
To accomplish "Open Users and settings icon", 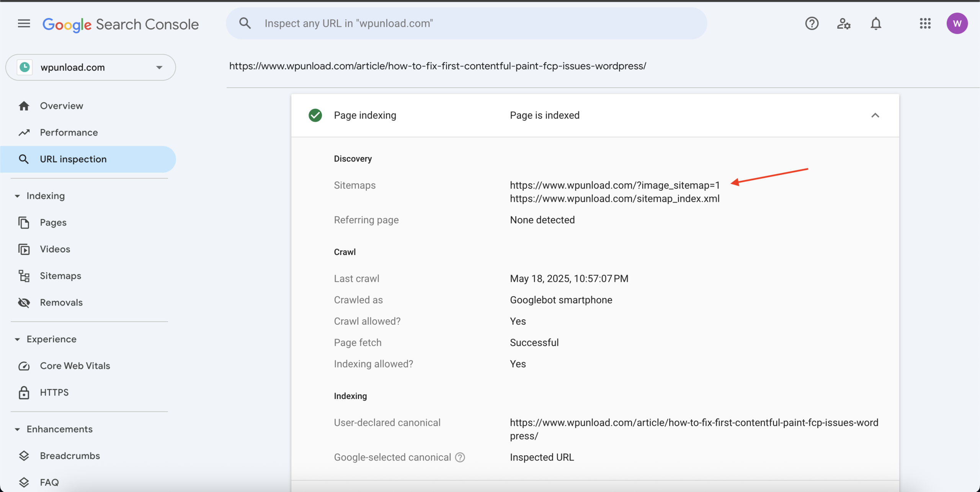I will point(844,24).
